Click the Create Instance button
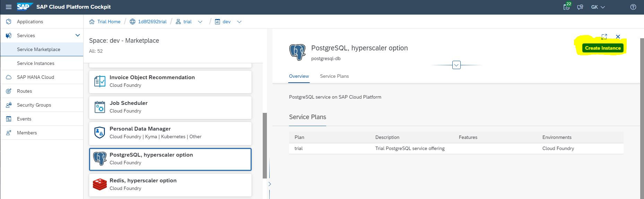Image resolution: width=644 pixels, height=199 pixels. coord(603,48)
